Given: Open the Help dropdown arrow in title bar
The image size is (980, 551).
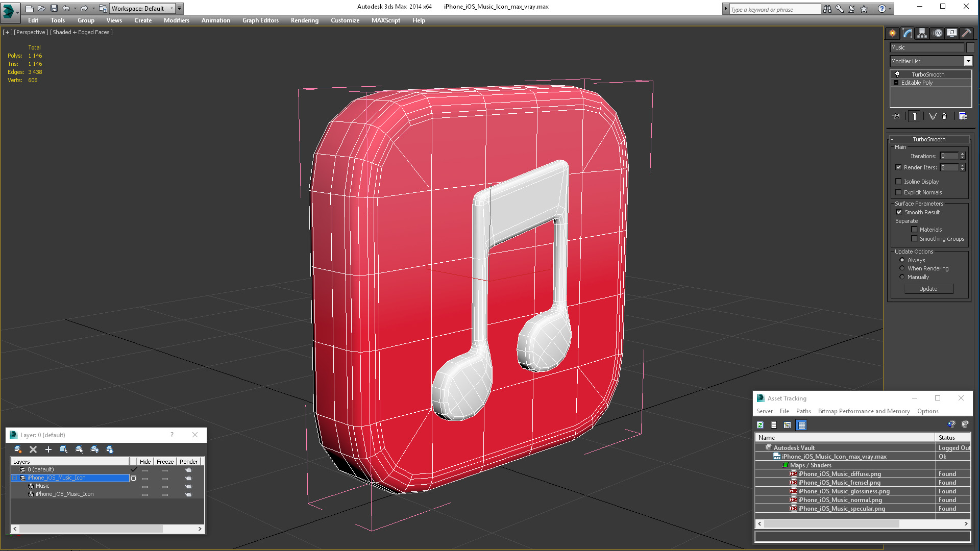Looking at the screenshot, I should [x=890, y=9].
